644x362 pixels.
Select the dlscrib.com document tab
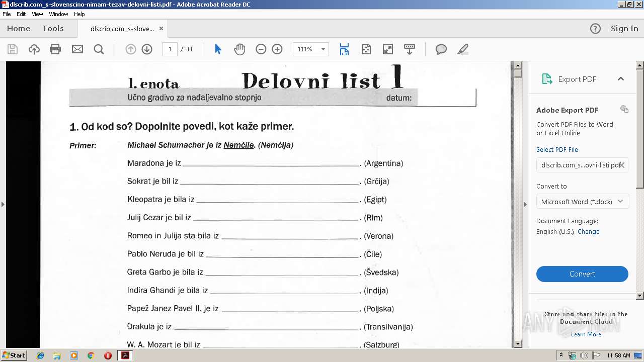click(x=122, y=29)
